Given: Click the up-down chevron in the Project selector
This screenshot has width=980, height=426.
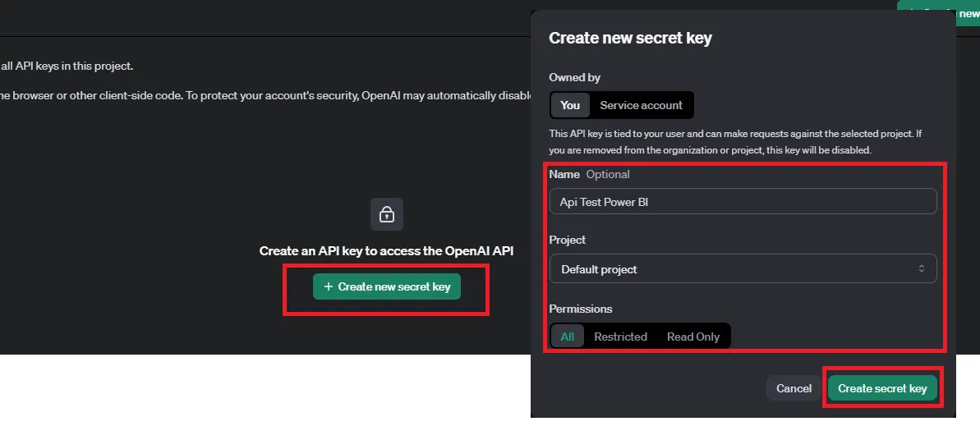Looking at the screenshot, I should [x=921, y=268].
